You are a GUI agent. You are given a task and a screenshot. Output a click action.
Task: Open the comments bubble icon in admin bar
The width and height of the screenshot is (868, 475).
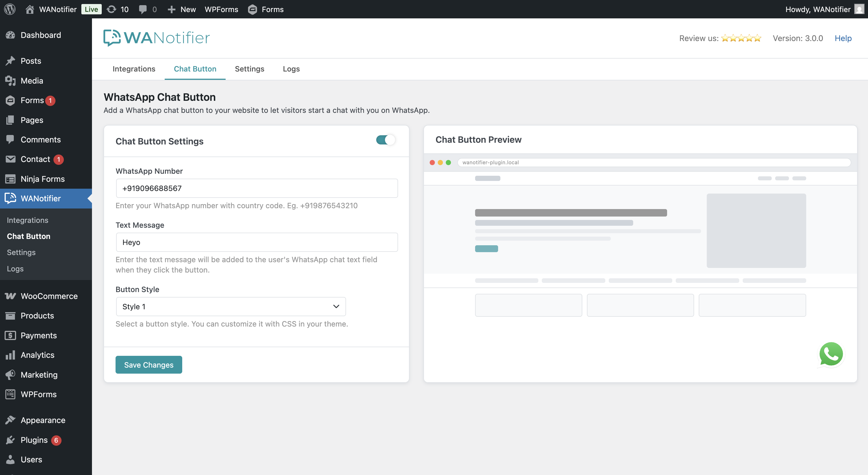pyautogui.click(x=143, y=9)
